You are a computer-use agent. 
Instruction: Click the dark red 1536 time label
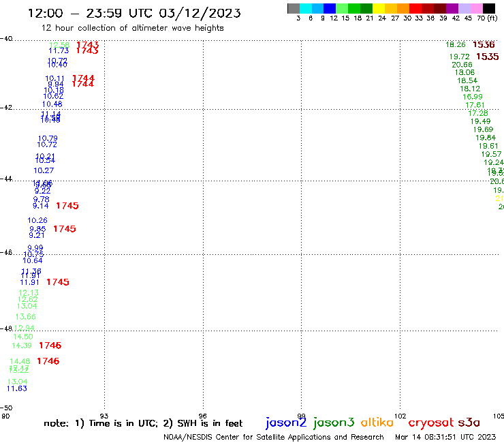click(484, 45)
